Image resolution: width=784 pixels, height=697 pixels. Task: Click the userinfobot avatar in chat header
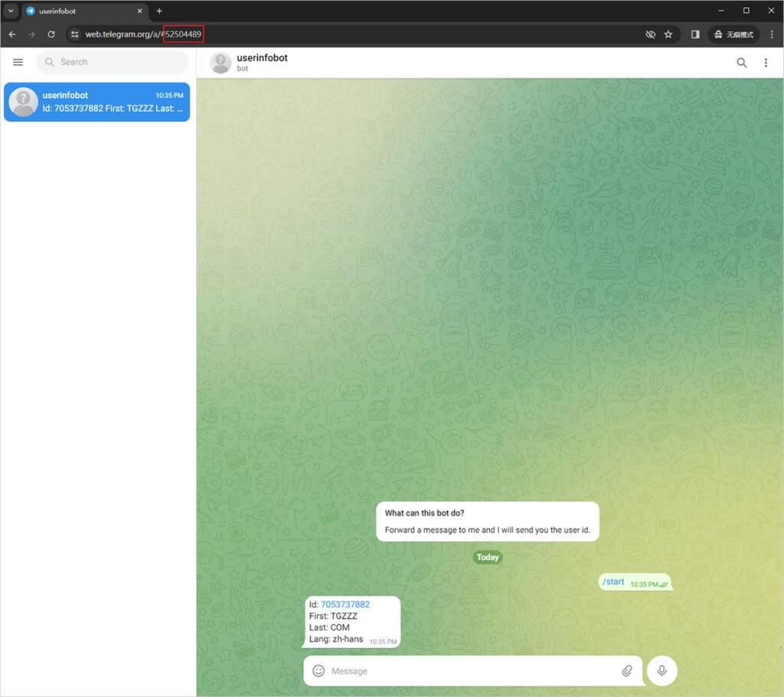(x=220, y=63)
